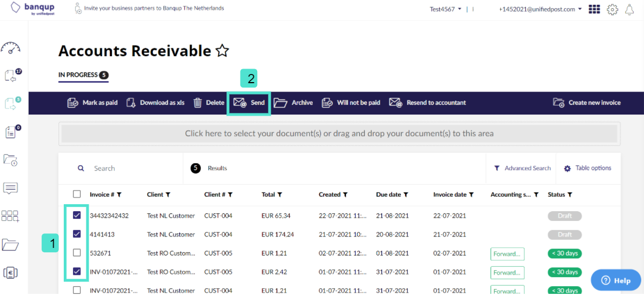
Task: Click Download as xls in toolbar
Action: [x=155, y=103]
